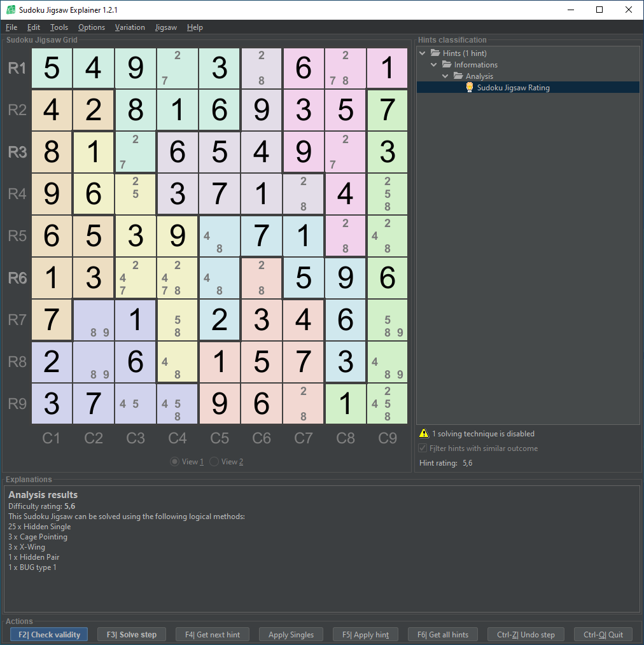Click F4 Get next hint button
The image size is (644, 645).
pyautogui.click(x=213, y=634)
